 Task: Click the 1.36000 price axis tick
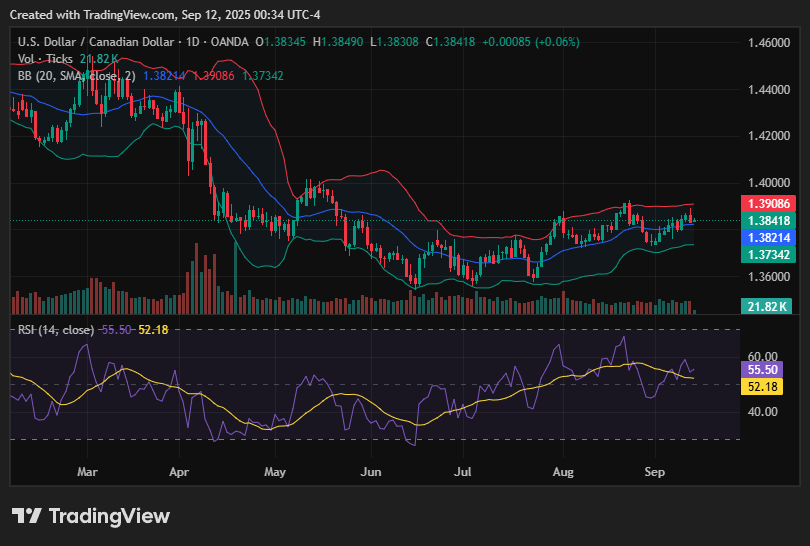(x=769, y=276)
